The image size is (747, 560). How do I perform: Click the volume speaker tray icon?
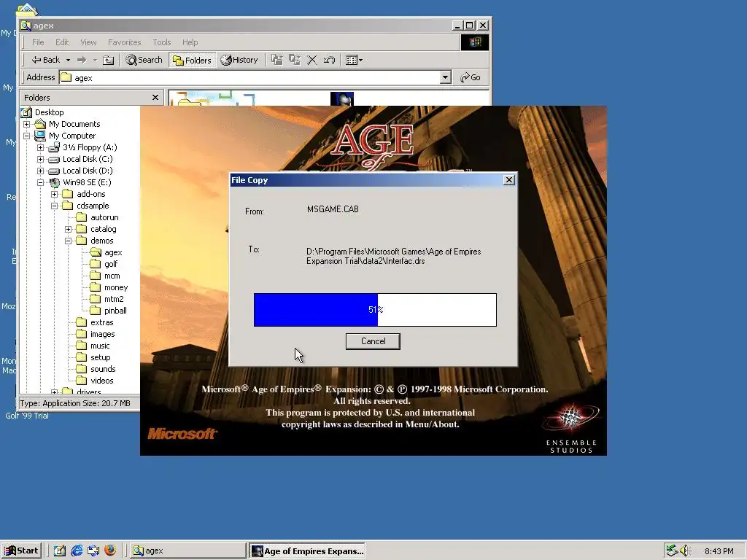point(685,551)
